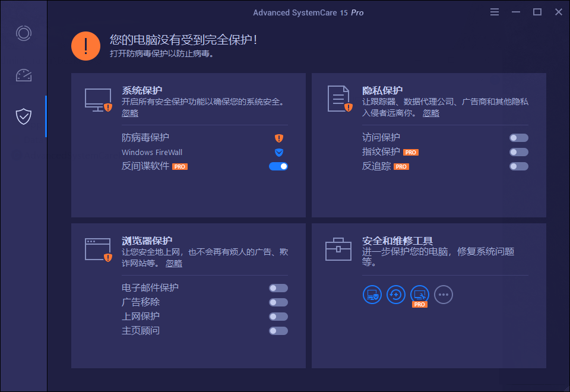Viewport: 570px width, 392px height.
Task: Select the Protect shield icon in sidebar
Action: (x=24, y=116)
